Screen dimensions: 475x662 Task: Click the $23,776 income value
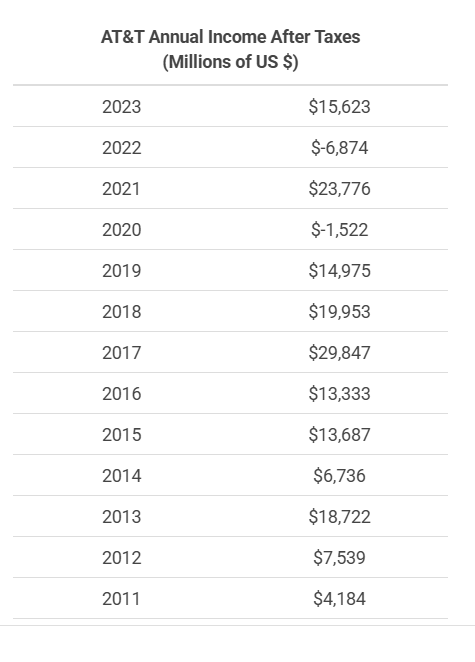[x=339, y=189]
